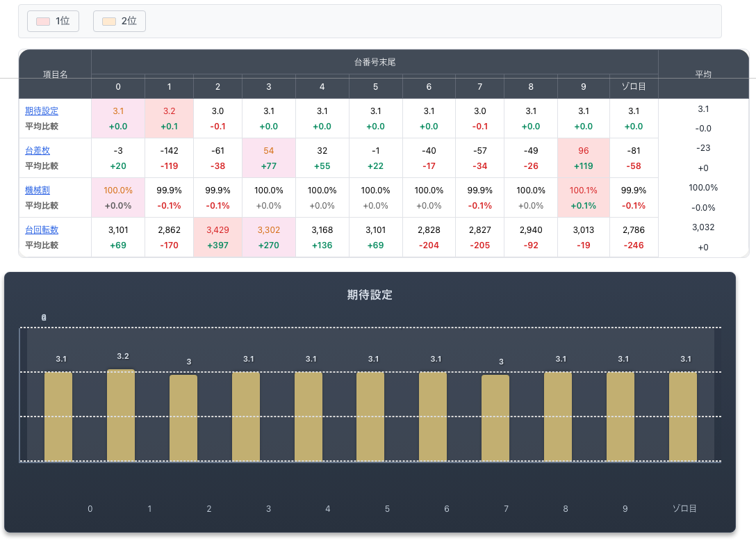
Task: Open the 台差枚 link
Action: pos(38,150)
